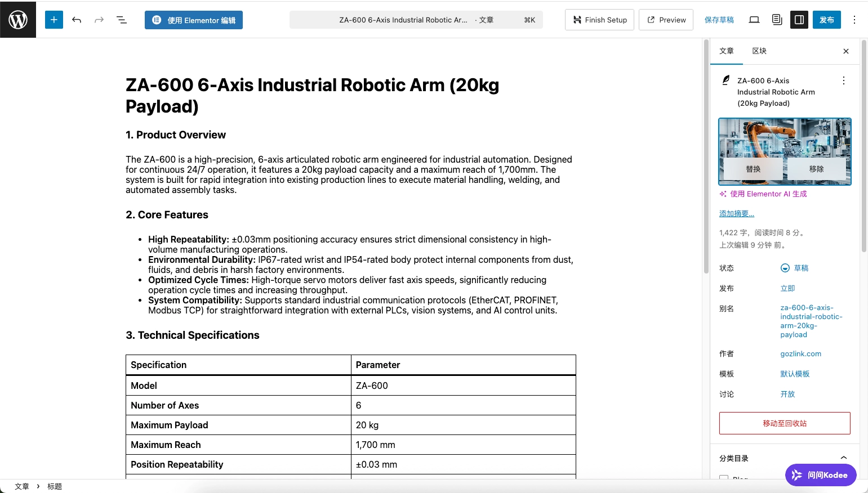This screenshot has width=868, height=493.
Task: Click the post pen icon in sidebar
Action: (x=726, y=80)
